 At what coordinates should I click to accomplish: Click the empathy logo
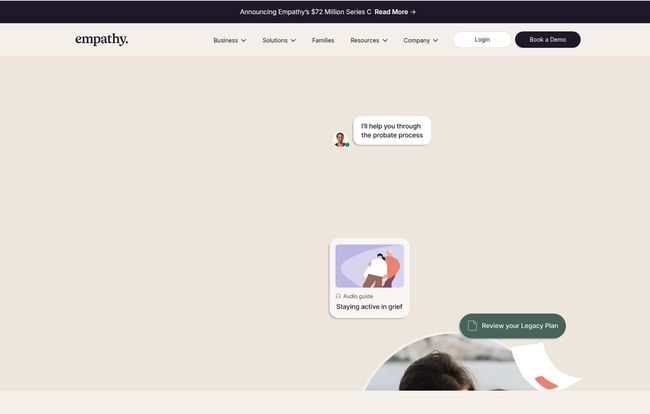point(102,39)
